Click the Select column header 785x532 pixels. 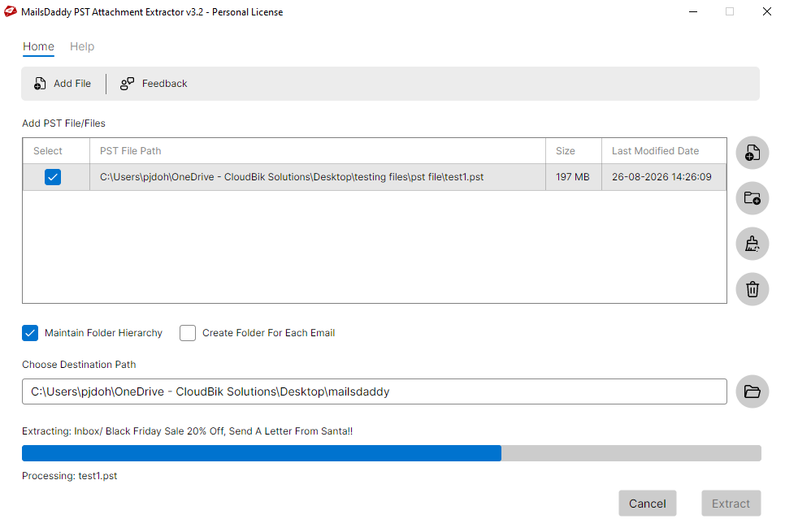click(56, 150)
